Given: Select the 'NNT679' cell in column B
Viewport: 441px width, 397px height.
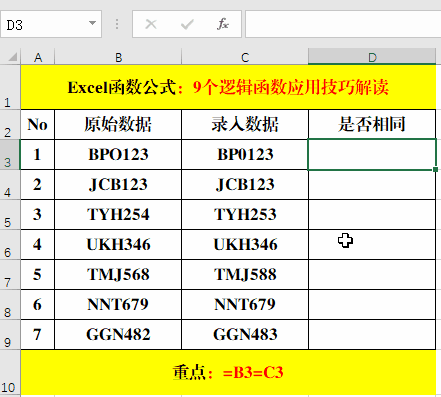Looking at the screenshot, I should (118, 304).
